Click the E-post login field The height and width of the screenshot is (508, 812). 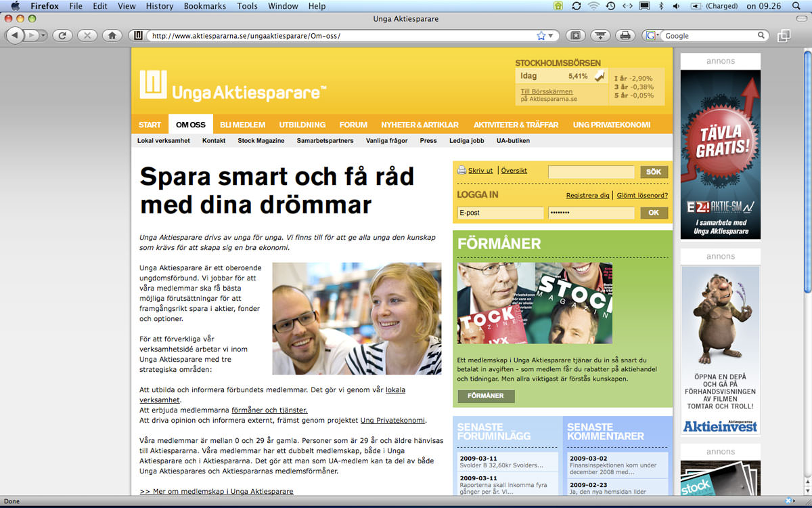(x=500, y=213)
